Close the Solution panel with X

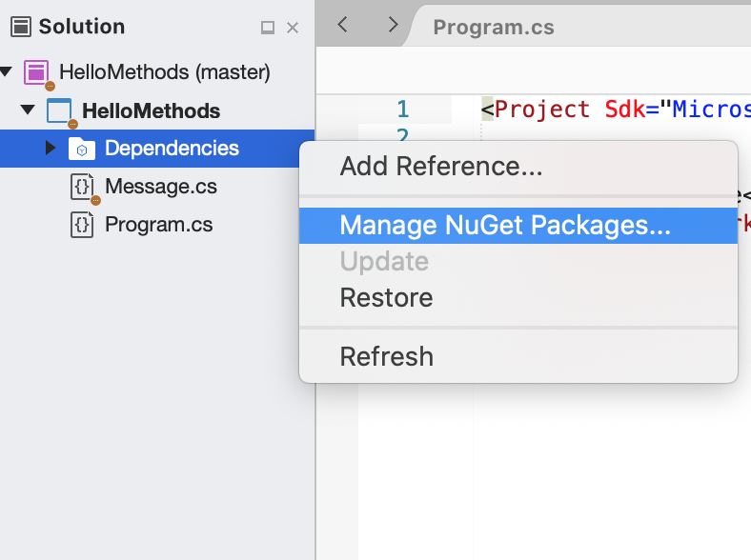293,29
